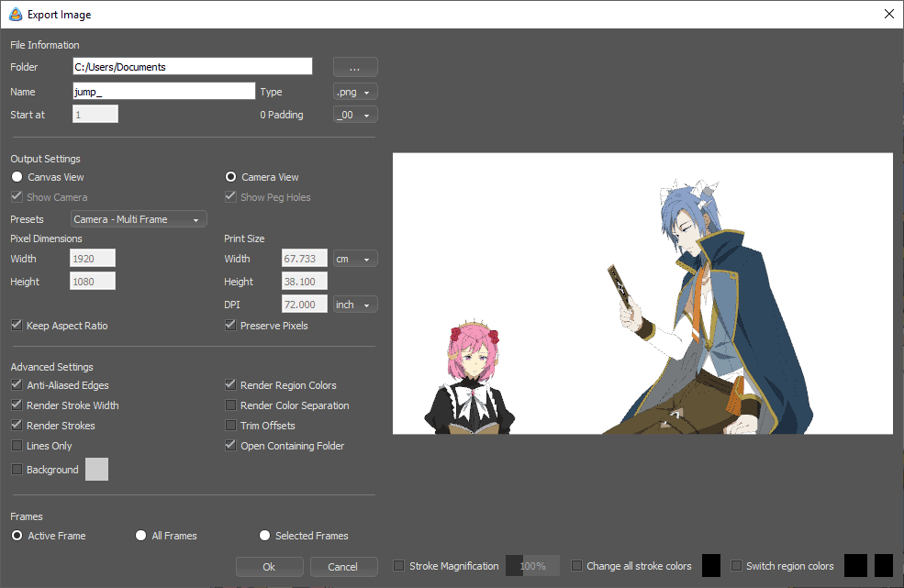
Task: Toggle Render Strokes checkbox
Action: (x=17, y=425)
